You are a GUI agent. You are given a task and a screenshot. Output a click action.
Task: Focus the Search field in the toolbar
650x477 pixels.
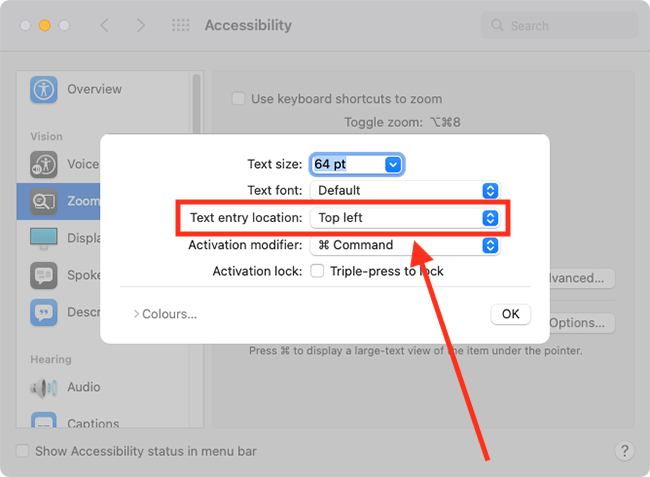(559, 26)
